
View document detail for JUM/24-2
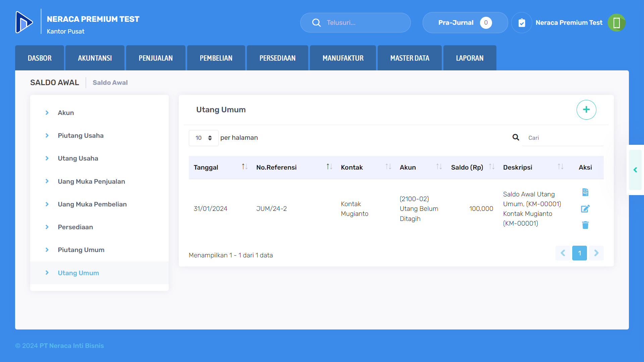[x=585, y=192]
